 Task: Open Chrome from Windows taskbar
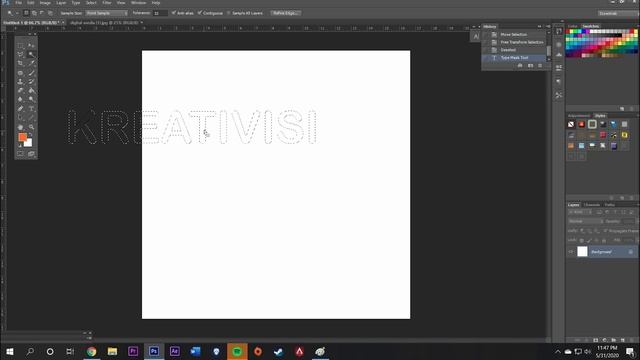91,351
